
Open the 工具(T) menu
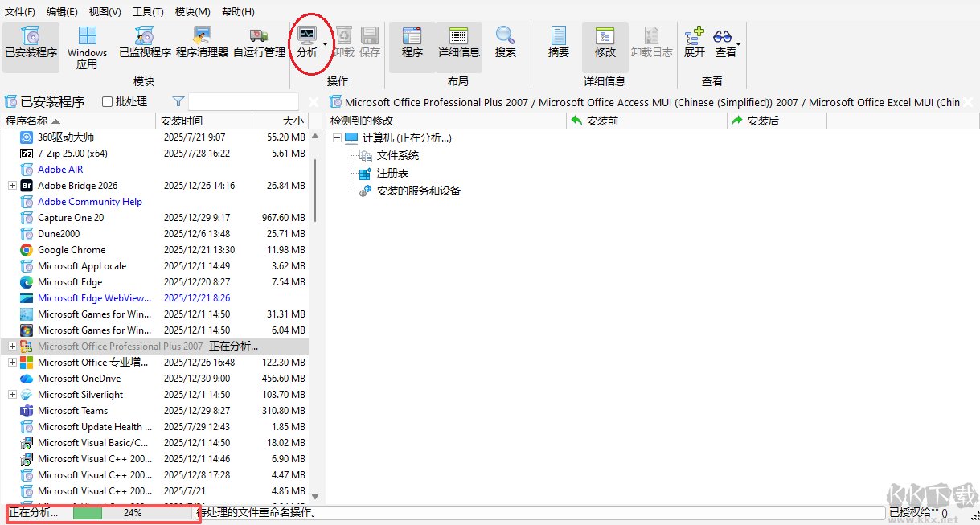tap(148, 11)
